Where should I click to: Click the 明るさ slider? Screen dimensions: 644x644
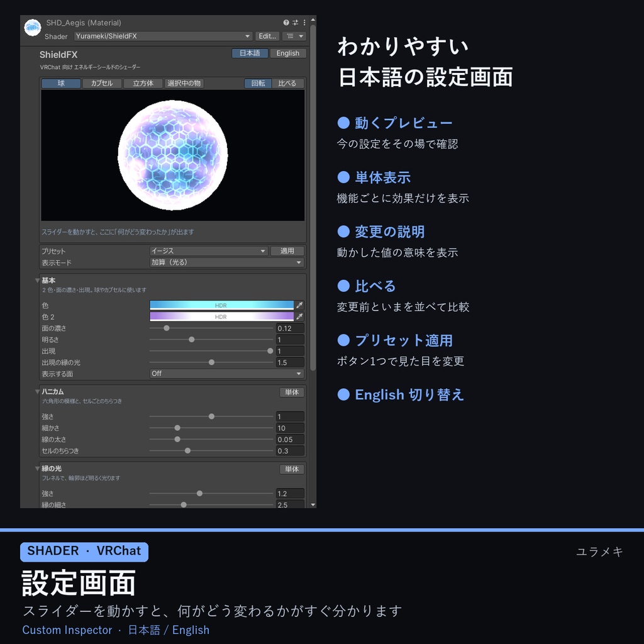tap(211, 340)
